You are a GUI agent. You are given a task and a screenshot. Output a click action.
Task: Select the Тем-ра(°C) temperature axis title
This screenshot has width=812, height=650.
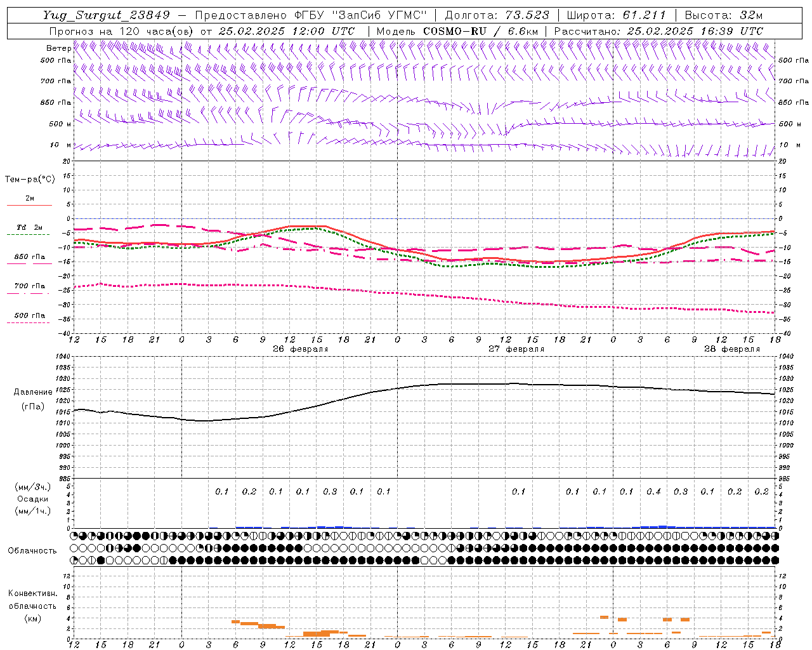pos(30,180)
